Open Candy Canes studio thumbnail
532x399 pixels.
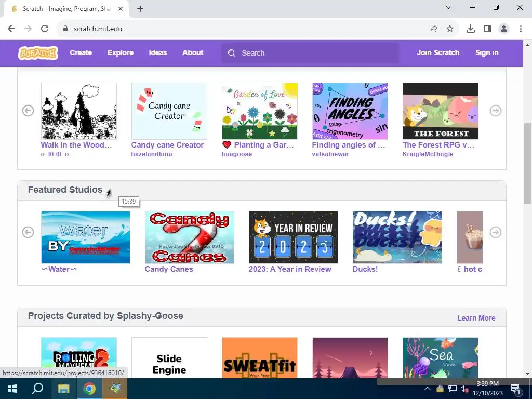pos(189,237)
